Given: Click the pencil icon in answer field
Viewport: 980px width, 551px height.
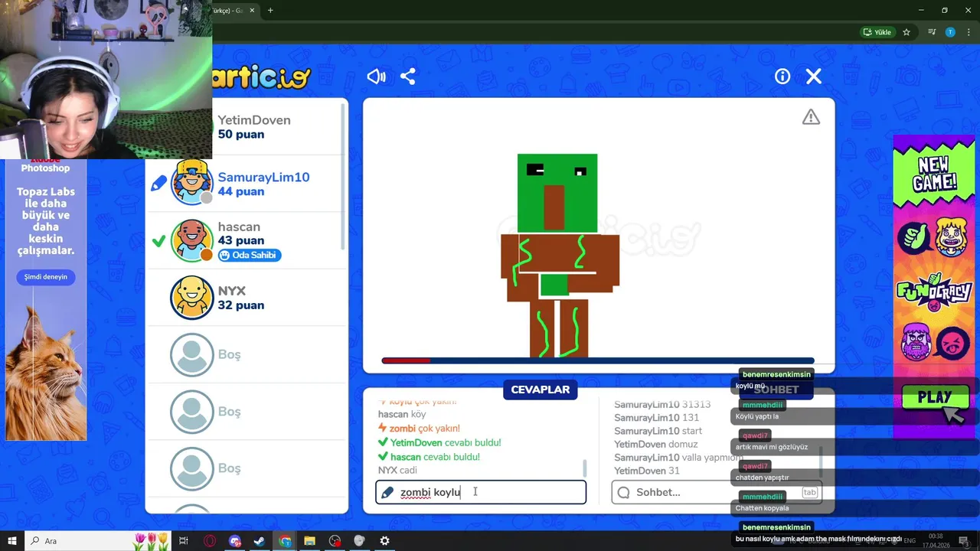Looking at the screenshot, I should point(387,492).
